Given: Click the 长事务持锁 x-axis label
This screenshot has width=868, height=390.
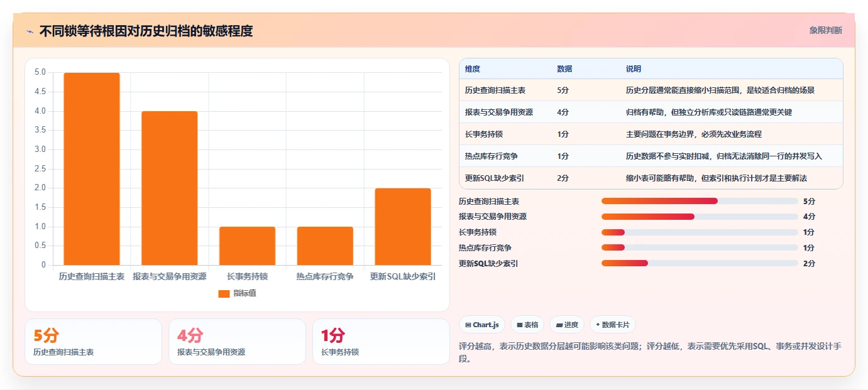Looking at the screenshot, I should (x=247, y=276).
